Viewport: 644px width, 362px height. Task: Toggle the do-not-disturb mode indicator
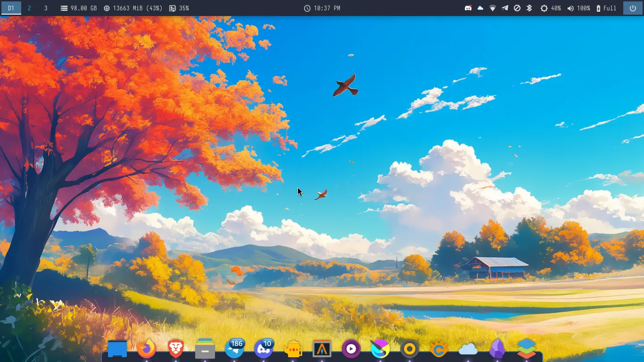pos(518,8)
